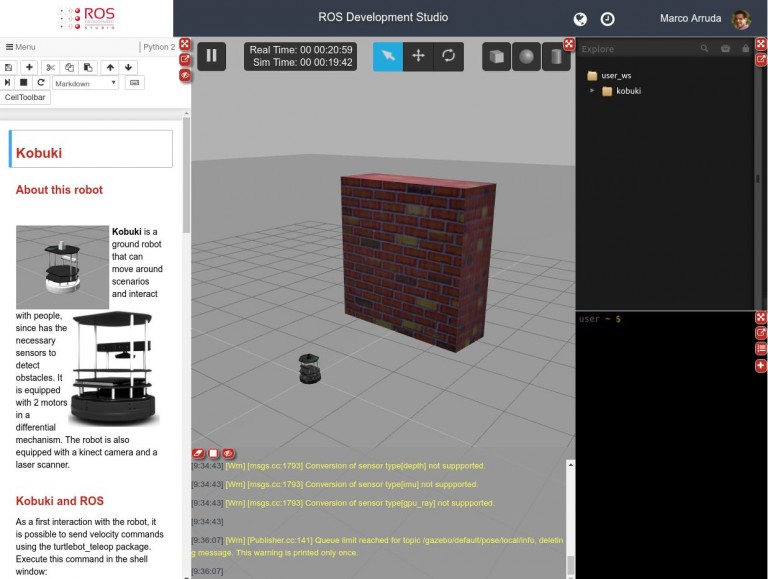
Task: Click the clock icon in the header
Action: click(x=607, y=19)
